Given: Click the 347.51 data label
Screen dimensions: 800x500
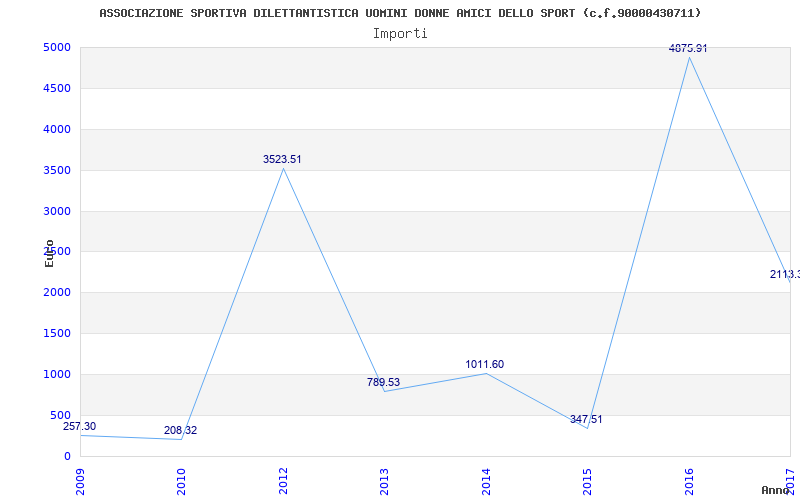Looking at the screenshot, I should coord(586,419).
